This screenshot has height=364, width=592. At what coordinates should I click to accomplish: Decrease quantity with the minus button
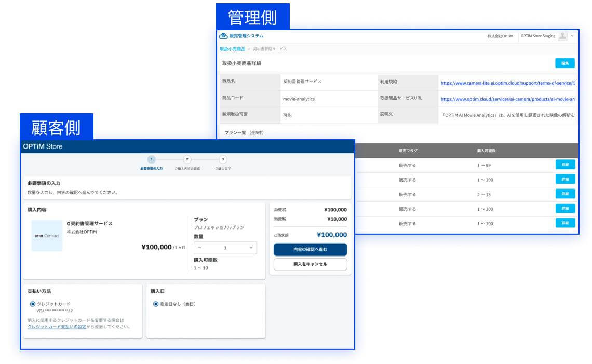[x=200, y=248]
